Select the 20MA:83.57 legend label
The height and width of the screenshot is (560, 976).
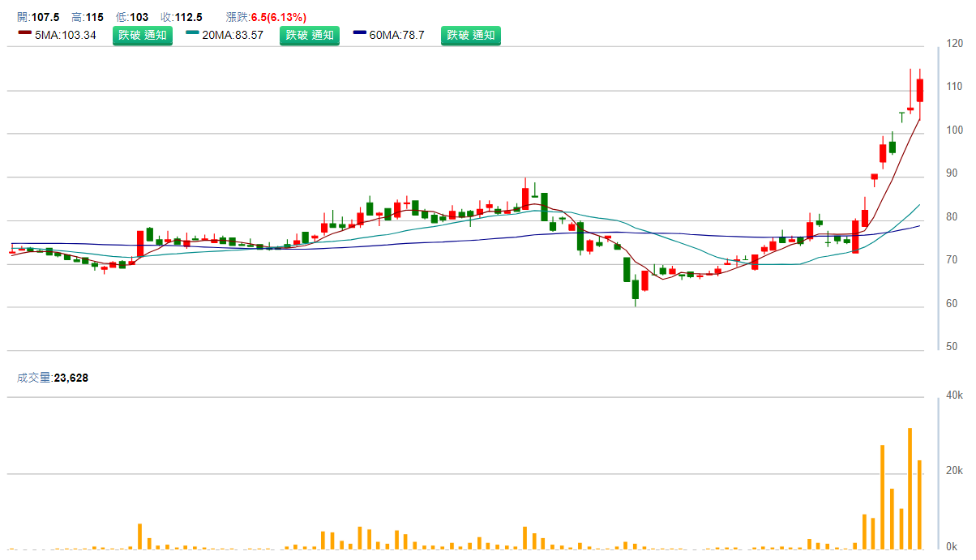(x=233, y=35)
